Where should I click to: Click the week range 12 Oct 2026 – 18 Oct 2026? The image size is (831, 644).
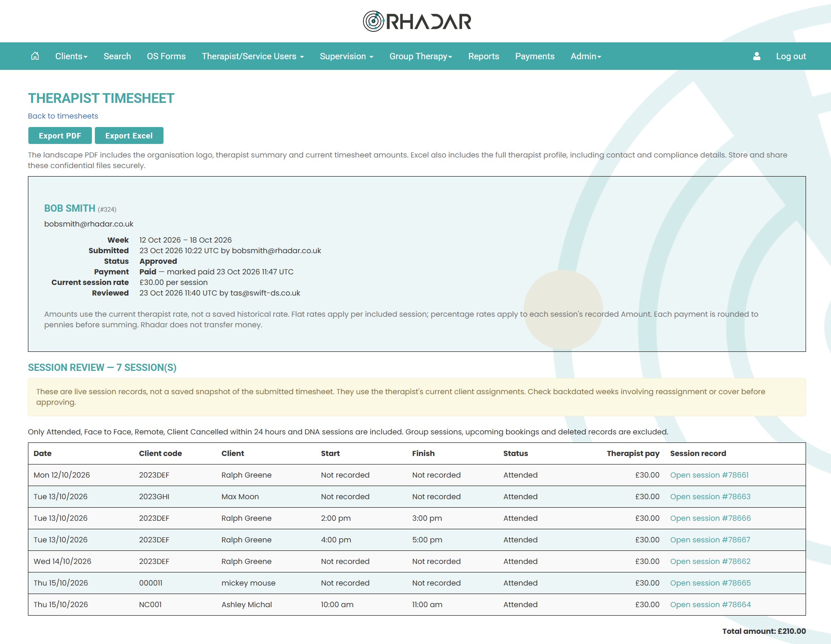pyautogui.click(x=186, y=240)
